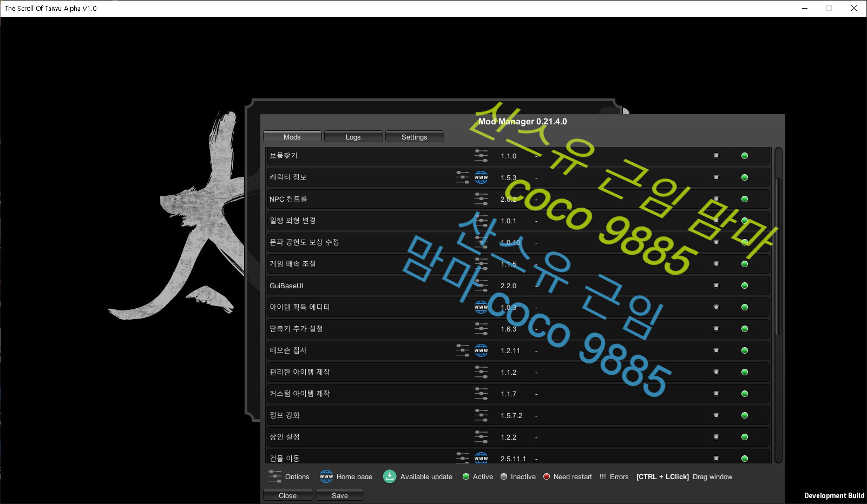Image resolution: width=867 pixels, height=504 pixels.
Task: Open options for 게임 배속 조절 mod
Action: tap(481, 264)
